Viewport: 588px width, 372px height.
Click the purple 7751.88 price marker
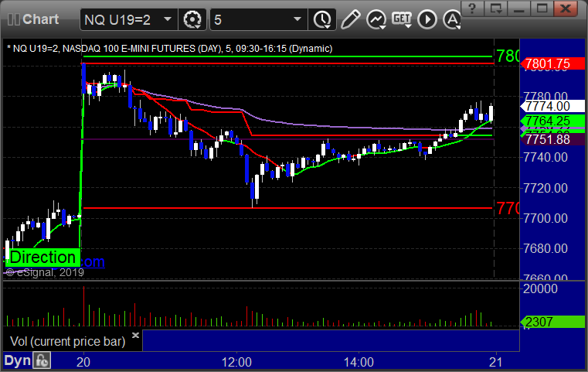click(x=552, y=139)
